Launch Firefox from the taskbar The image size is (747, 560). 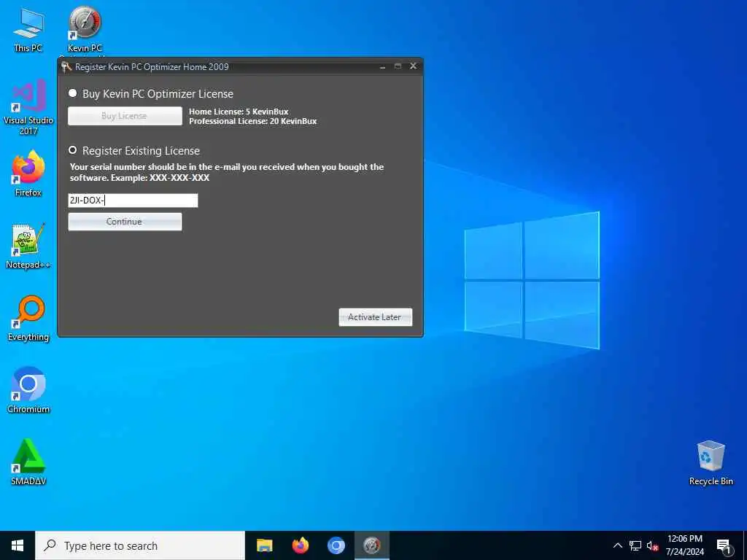pos(300,545)
